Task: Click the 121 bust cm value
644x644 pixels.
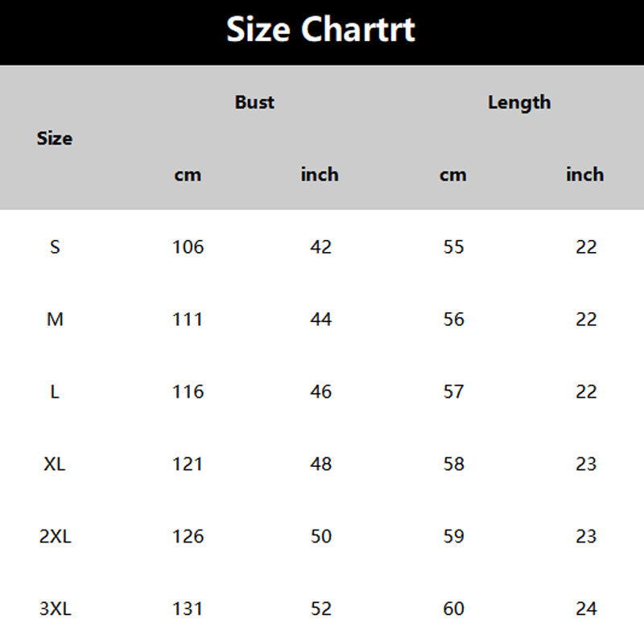Action: [188, 464]
